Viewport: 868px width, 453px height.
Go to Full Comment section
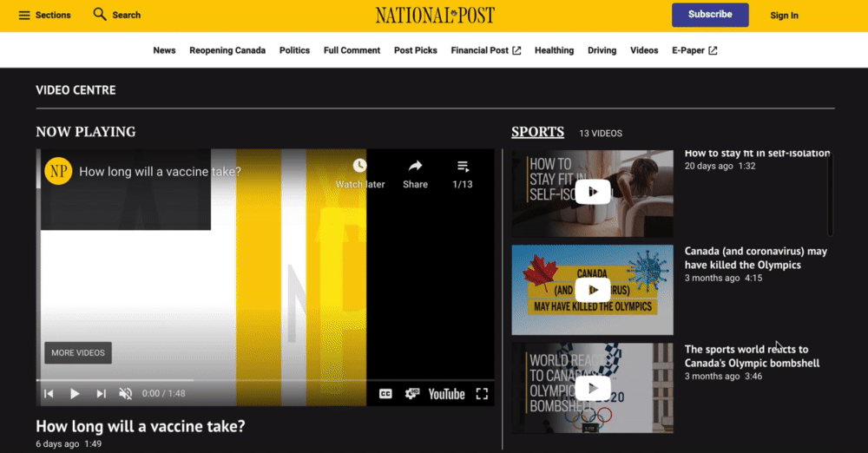coord(352,50)
